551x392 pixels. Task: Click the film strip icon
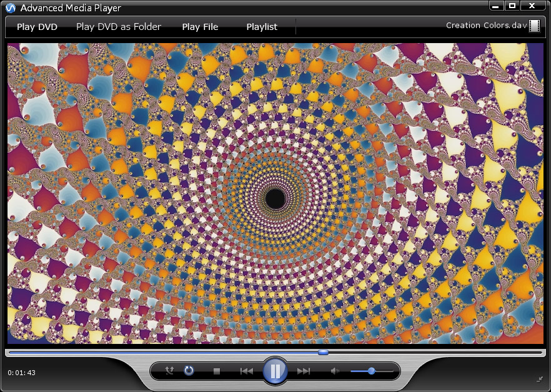click(x=534, y=26)
